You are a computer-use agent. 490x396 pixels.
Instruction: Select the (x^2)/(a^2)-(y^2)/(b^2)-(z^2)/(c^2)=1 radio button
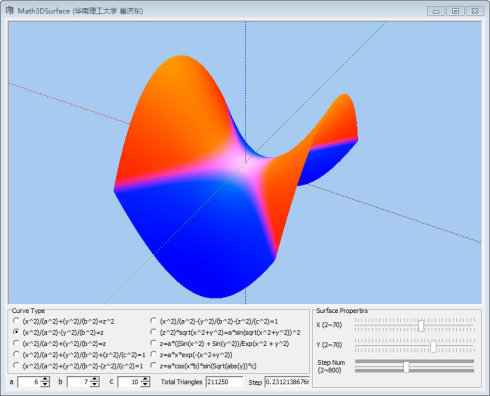pyautogui.click(x=153, y=321)
